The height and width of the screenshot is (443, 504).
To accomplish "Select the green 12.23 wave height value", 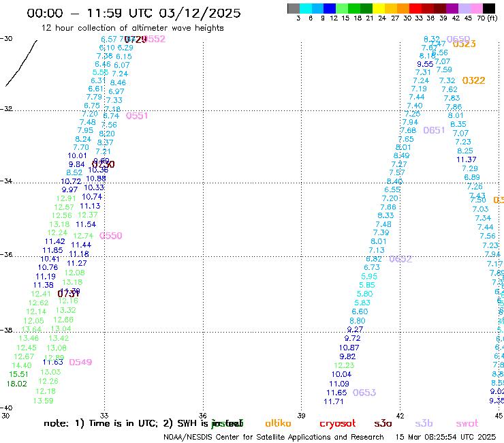I will [x=344, y=365].
